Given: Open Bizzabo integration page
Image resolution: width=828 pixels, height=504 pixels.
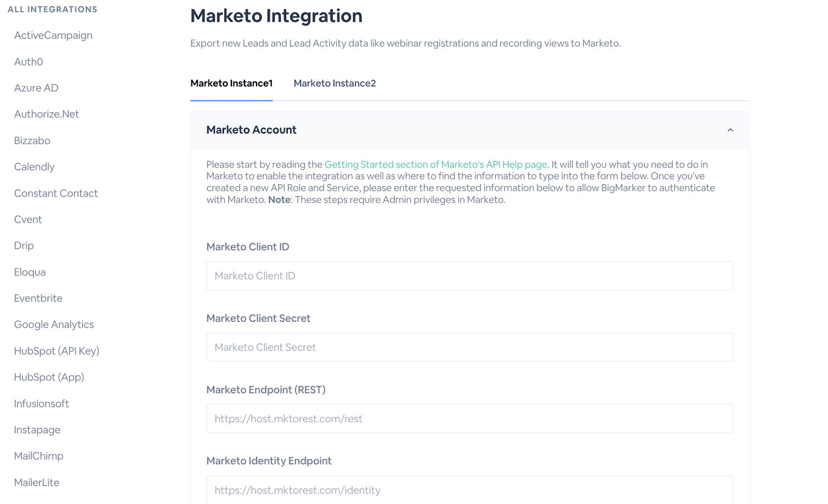Looking at the screenshot, I should pyautogui.click(x=32, y=141).
